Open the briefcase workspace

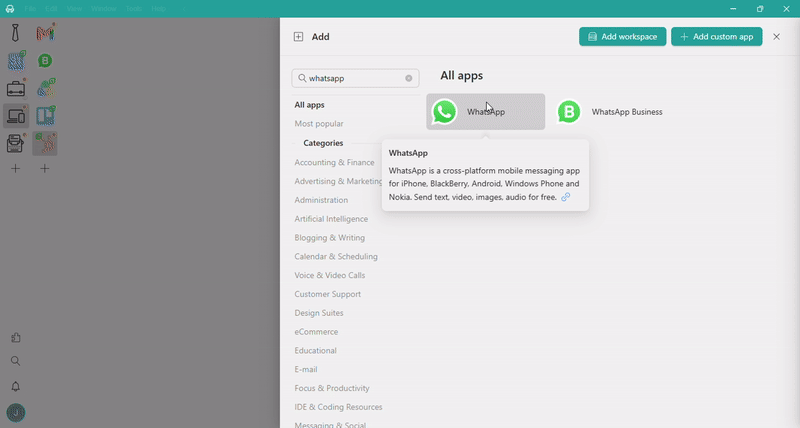point(16,89)
